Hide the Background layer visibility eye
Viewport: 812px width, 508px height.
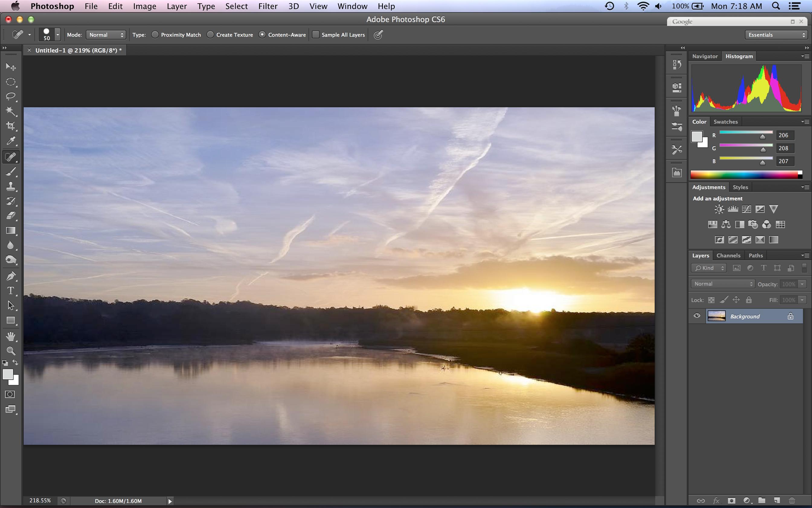tap(697, 316)
